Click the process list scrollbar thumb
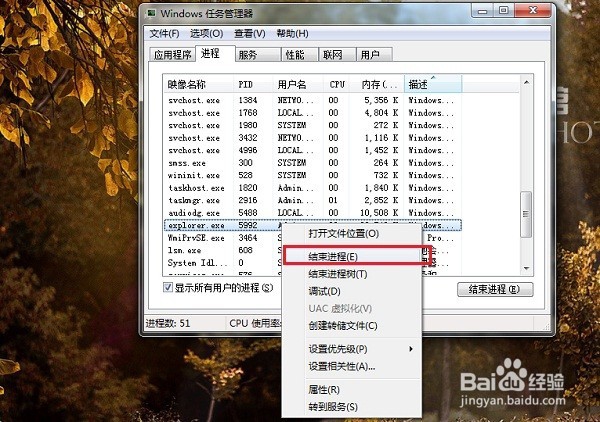The width and height of the screenshot is (600, 422). [527, 214]
